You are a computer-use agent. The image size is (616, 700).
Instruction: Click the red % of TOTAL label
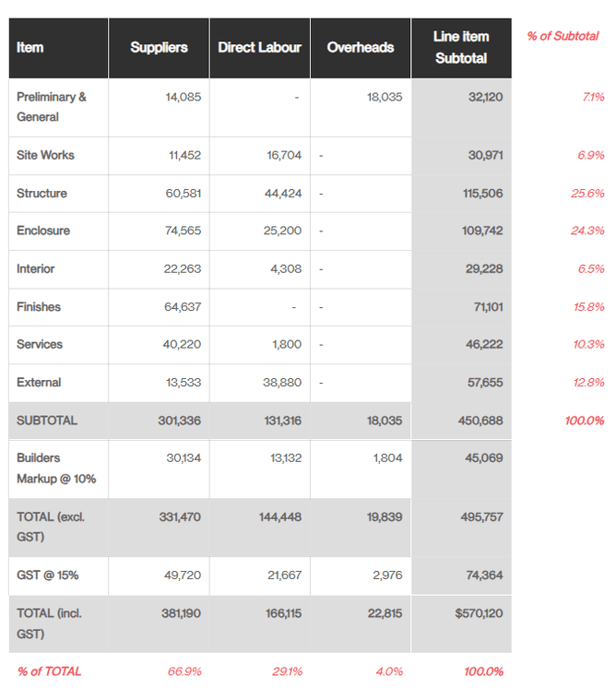pos(49,671)
